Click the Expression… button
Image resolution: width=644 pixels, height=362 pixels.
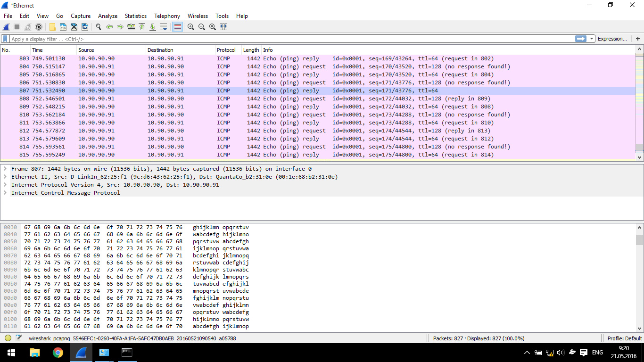pos(612,39)
